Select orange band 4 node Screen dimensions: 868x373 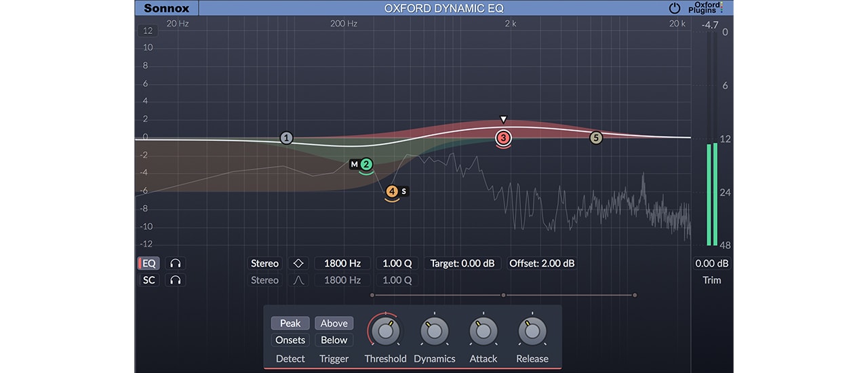pyautogui.click(x=392, y=192)
